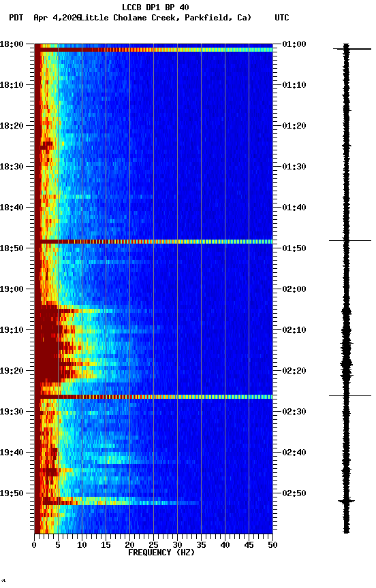Click the 'FREQUENCY (HZ)' axis label
Screen dimensions: 376x588
pos(161,553)
